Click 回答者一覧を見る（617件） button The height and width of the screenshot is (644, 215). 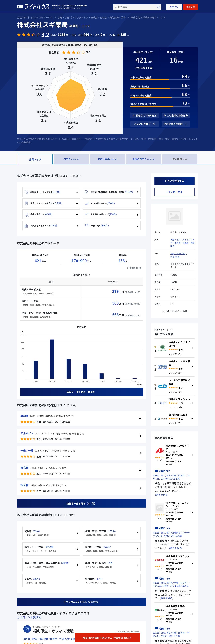pyautogui.click(x=81, y=504)
